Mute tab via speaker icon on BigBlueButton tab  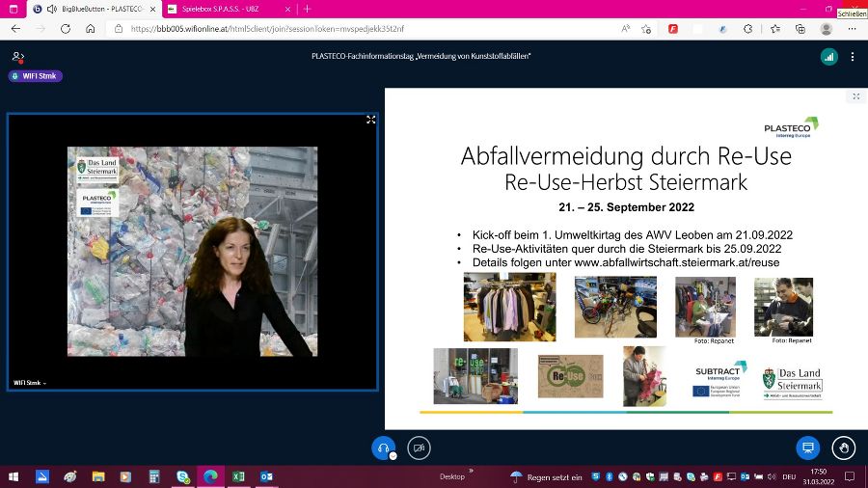pos(52,9)
